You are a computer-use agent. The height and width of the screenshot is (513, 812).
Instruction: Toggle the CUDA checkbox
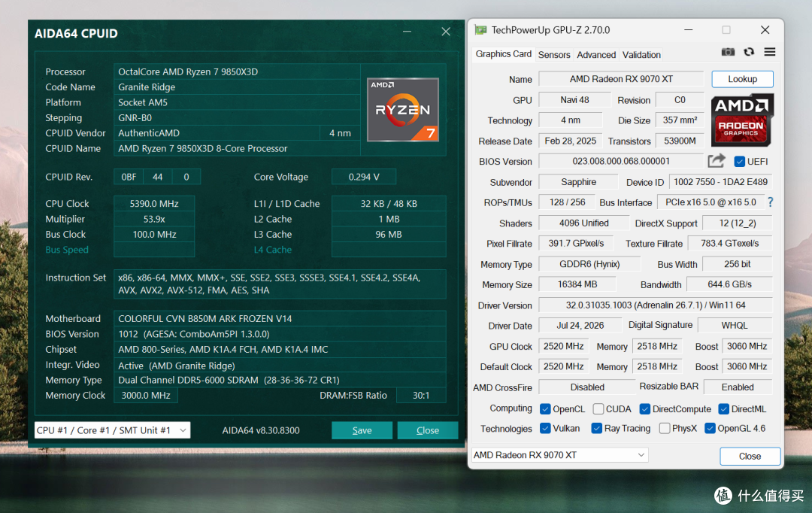[598, 409]
